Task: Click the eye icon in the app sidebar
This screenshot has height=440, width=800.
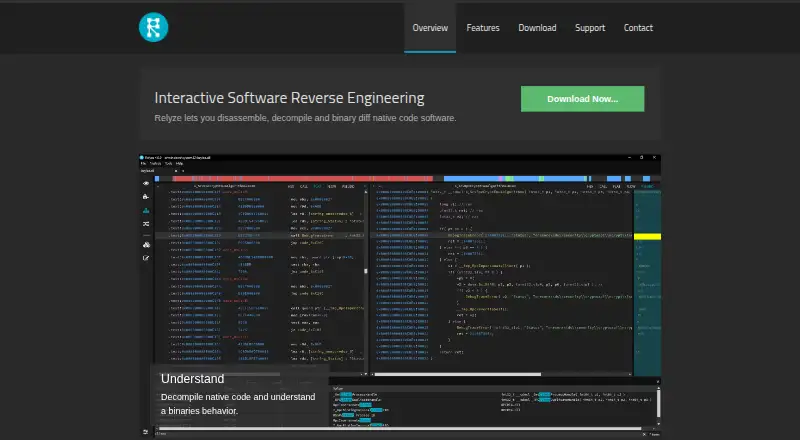Action: pos(146,183)
